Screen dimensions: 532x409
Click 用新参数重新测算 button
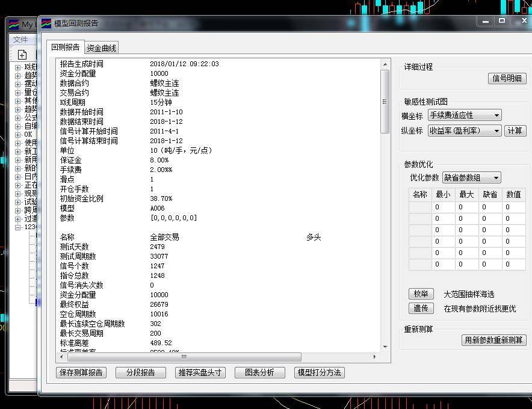tap(493, 340)
